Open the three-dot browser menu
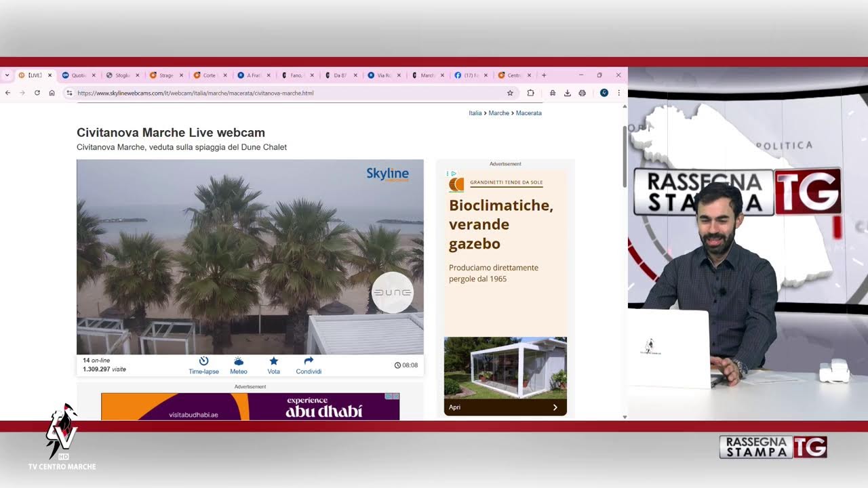The image size is (868, 488). tap(618, 93)
